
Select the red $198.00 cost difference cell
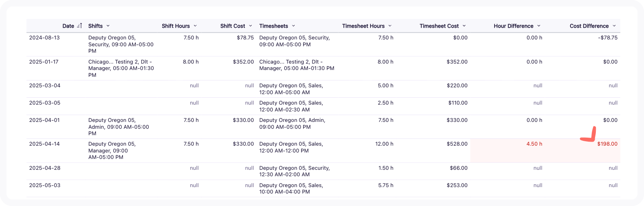pos(607,144)
